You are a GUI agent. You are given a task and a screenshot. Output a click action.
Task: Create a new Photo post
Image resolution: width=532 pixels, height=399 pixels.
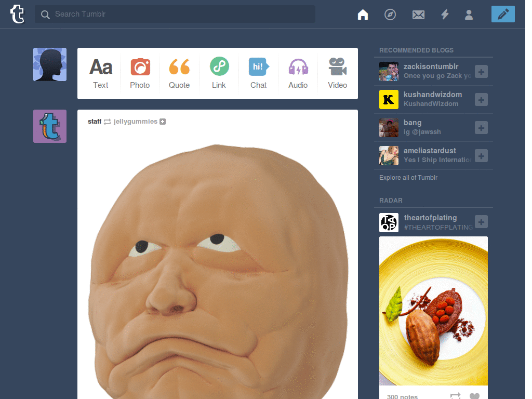pyautogui.click(x=140, y=73)
